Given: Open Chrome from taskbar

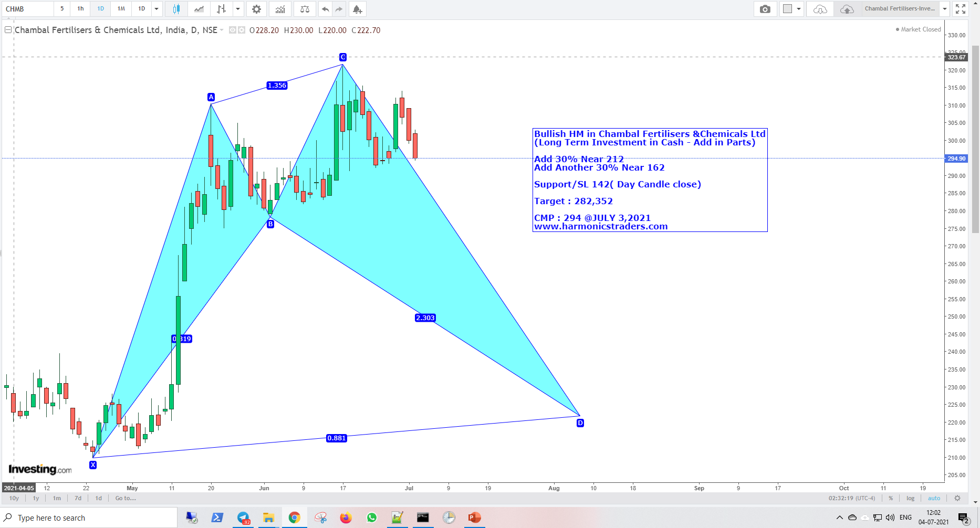Looking at the screenshot, I should 294,518.
